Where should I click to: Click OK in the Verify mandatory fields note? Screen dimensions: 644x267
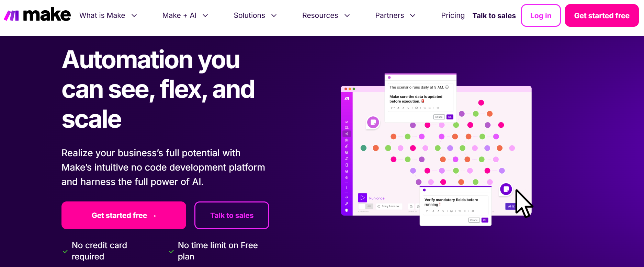tap(485, 220)
